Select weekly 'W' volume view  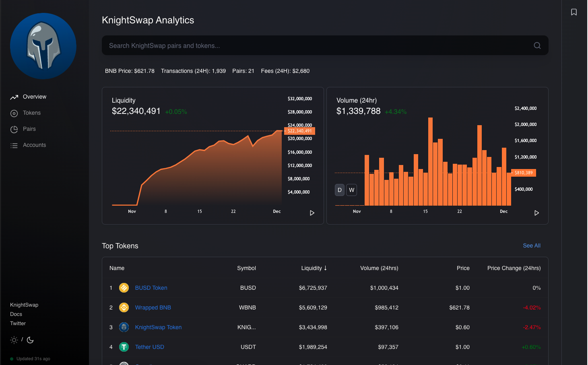click(x=352, y=190)
